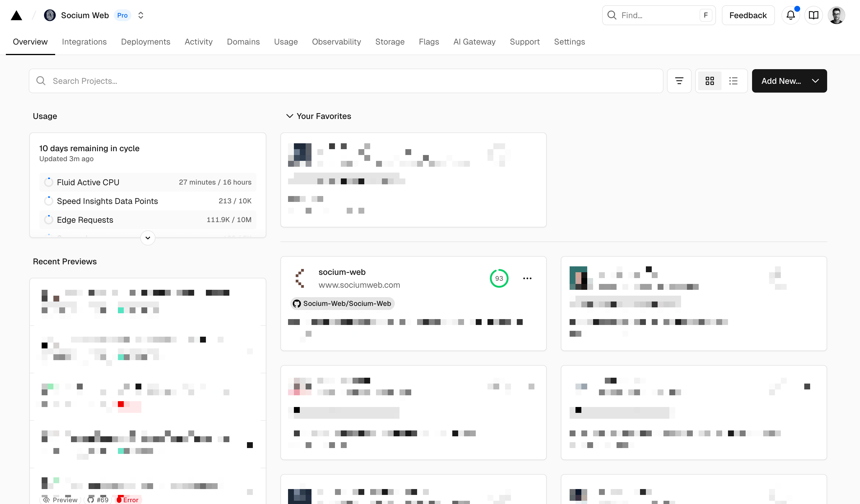Image resolution: width=860 pixels, height=504 pixels.
Task: Click your profile avatar
Action: click(837, 15)
